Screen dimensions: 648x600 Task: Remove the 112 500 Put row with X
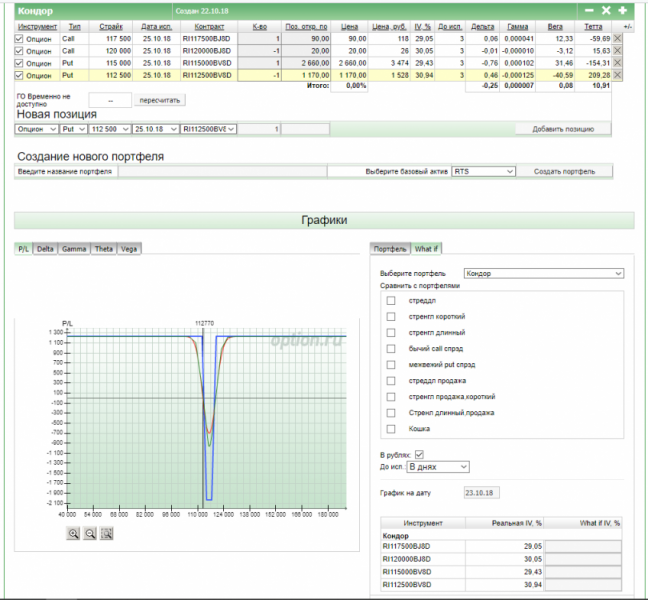(x=617, y=75)
